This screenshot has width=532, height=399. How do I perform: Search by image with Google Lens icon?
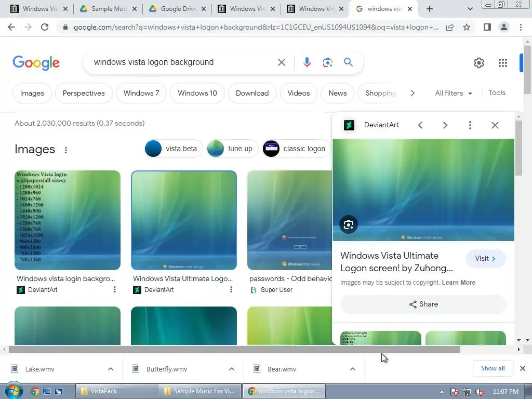coord(327,62)
